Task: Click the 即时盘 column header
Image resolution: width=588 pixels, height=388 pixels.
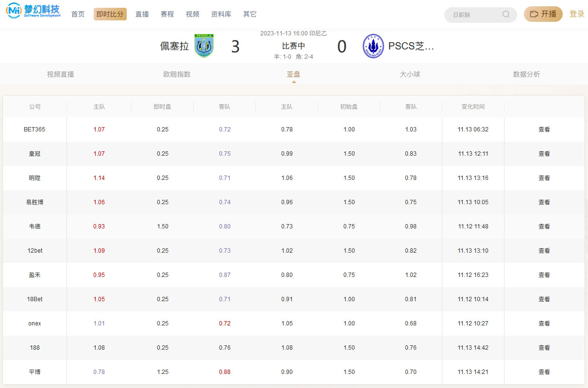Action: pyautogui.click(x=162, y=107)
